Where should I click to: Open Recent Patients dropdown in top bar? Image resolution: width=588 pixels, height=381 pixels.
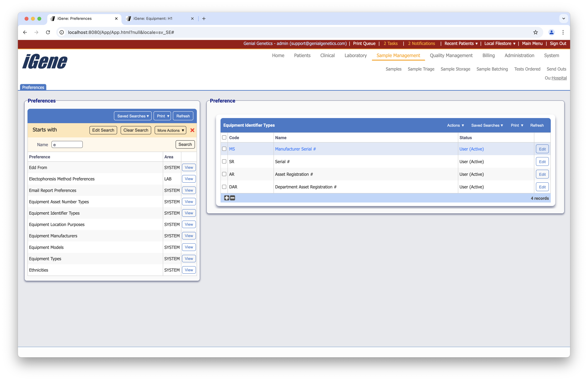click(x=461, y=44)
